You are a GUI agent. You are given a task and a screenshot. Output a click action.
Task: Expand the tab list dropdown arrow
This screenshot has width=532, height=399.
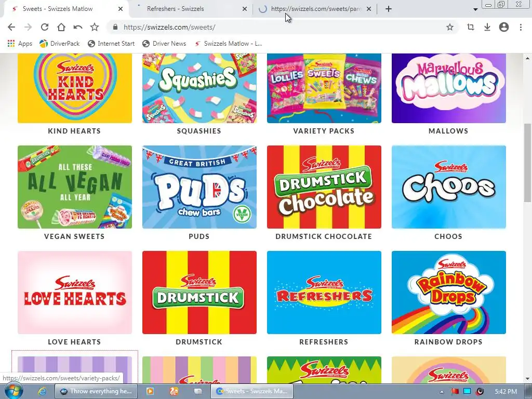[x=475, y=9]
